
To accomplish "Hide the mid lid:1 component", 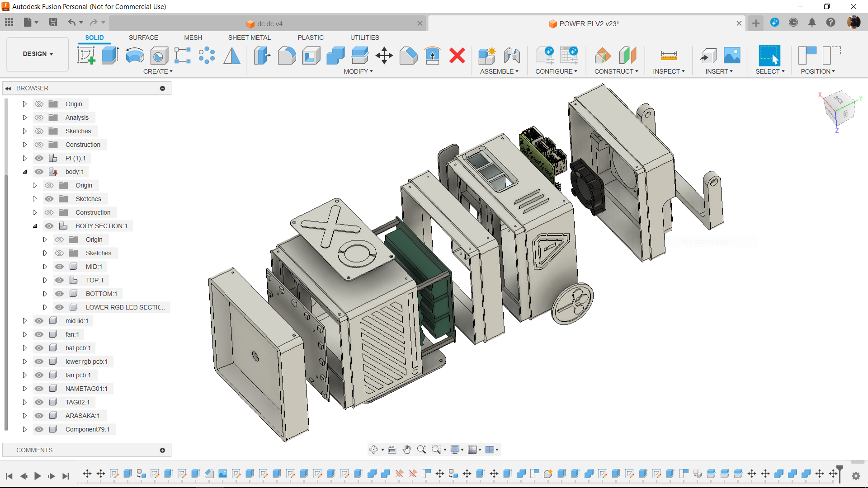I will pos(39,321).
